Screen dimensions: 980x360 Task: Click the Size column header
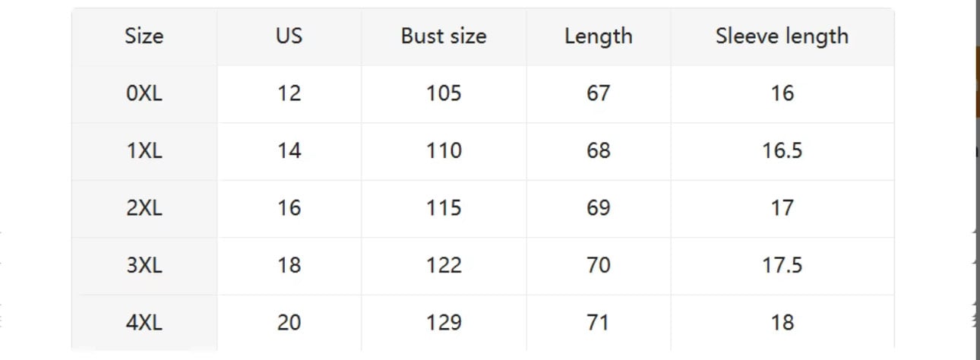tap(144, 36)
